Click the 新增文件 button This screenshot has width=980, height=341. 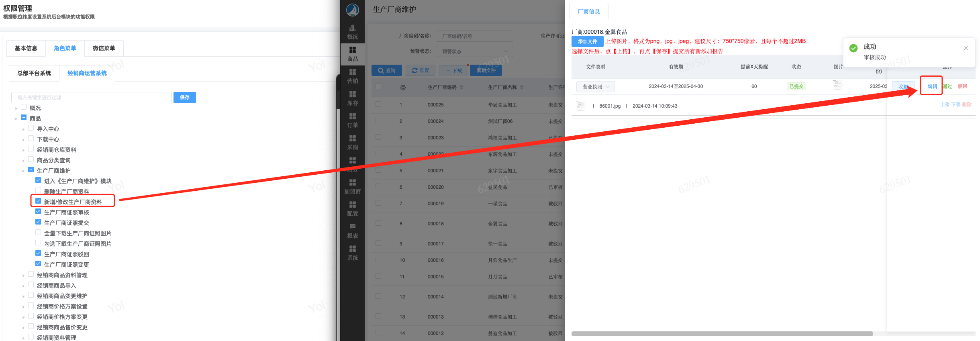[x=486, y=70]
